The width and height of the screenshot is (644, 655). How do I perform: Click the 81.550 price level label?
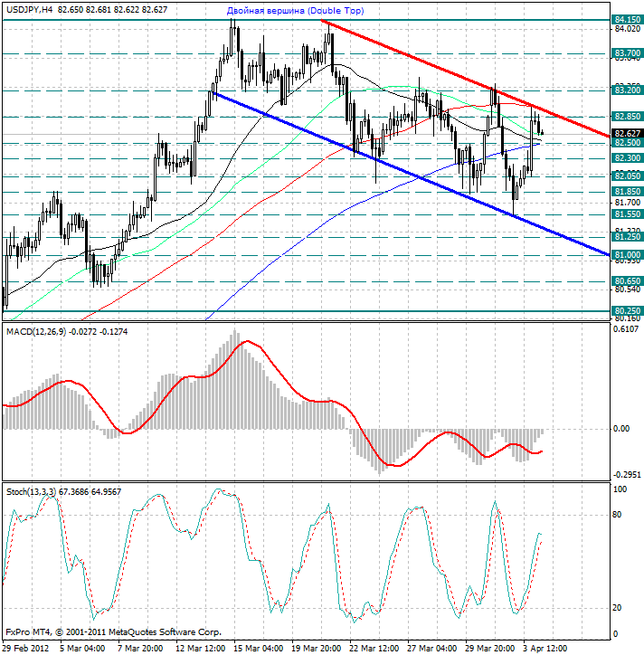(x=628, y=214)
